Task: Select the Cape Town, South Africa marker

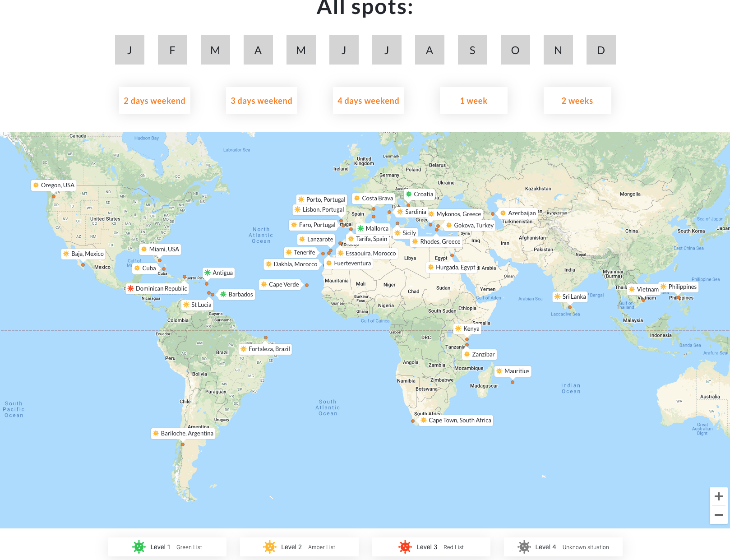Action: (x=456, y=420)
